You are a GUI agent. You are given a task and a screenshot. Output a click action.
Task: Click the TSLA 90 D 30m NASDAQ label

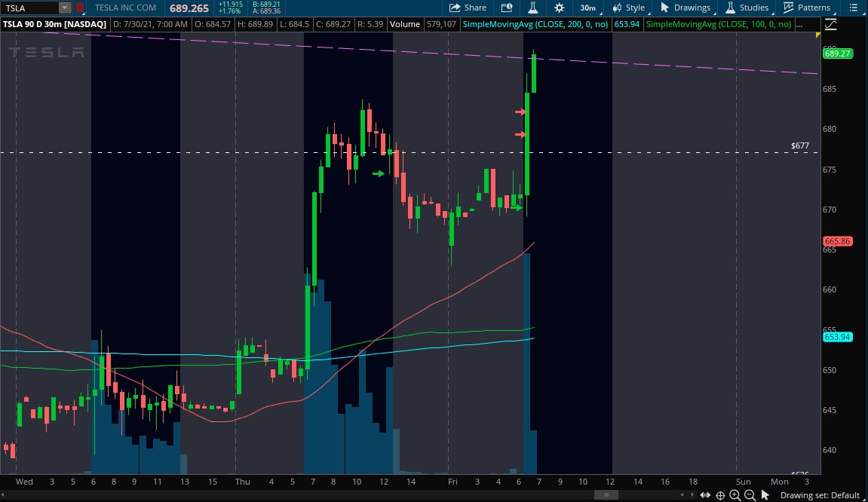[54, 24]
